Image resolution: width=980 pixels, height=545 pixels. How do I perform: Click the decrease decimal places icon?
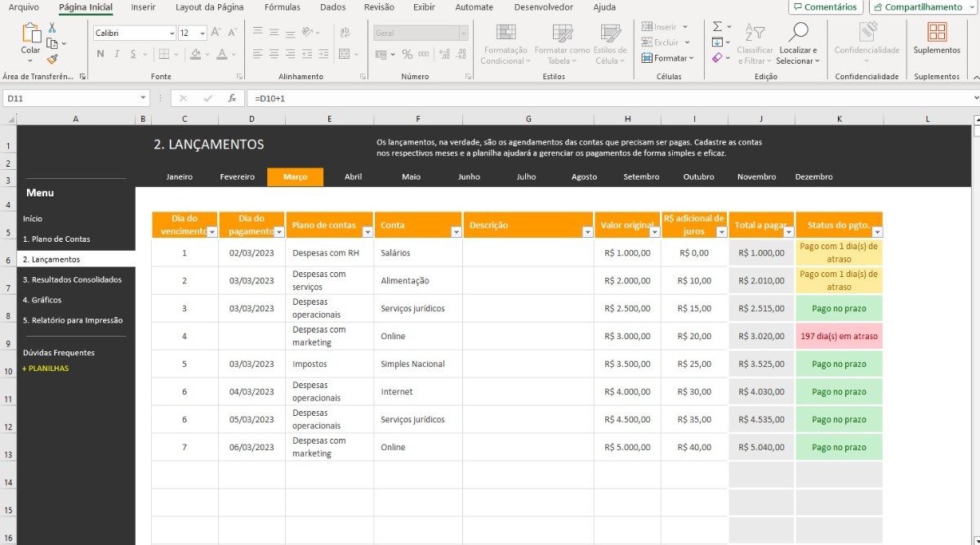point(461,54)
